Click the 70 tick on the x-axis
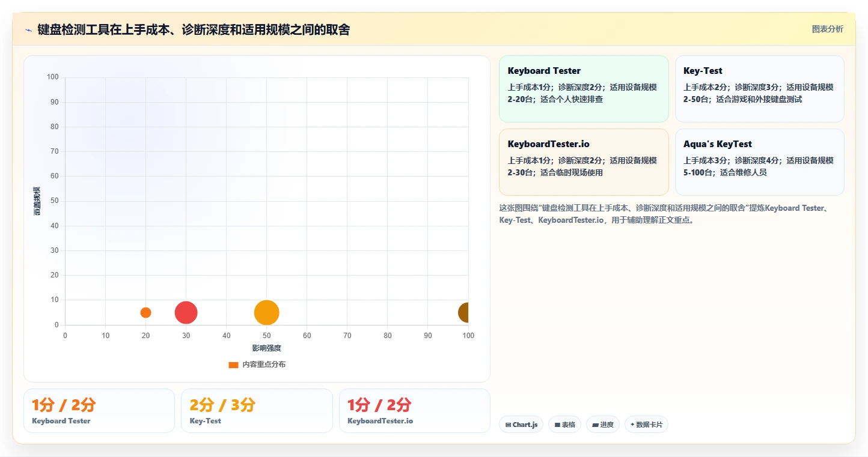Image resolution: width=868 pixels, height=457 pixels. pyautogui.click(x=347, y=336)
